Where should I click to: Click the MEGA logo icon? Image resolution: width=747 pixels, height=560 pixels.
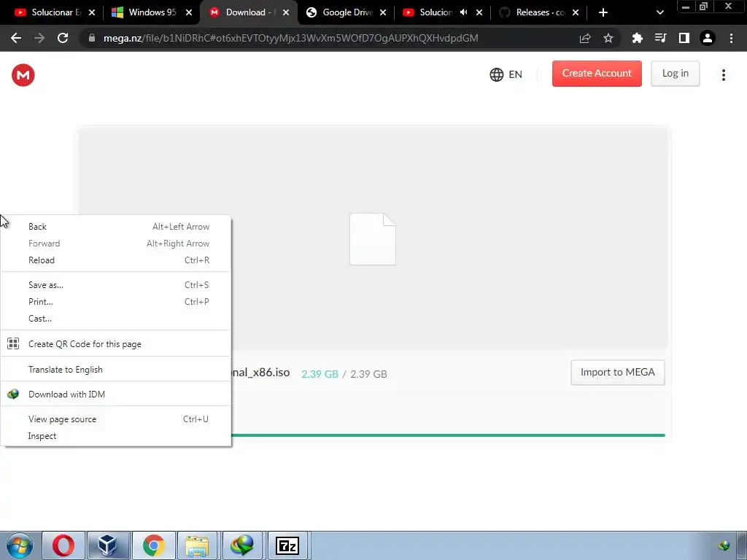pyautogui.click(x=23, y=75)
